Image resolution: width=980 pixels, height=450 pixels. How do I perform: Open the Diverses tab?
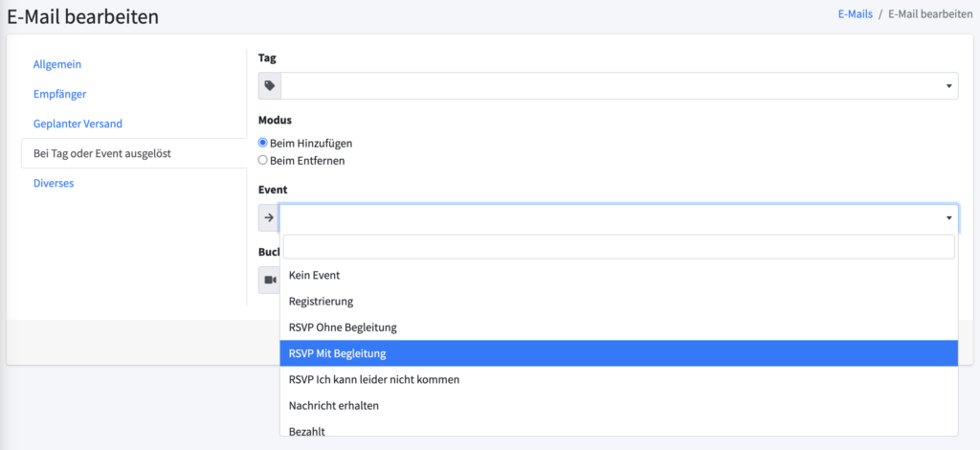(54, 183)
